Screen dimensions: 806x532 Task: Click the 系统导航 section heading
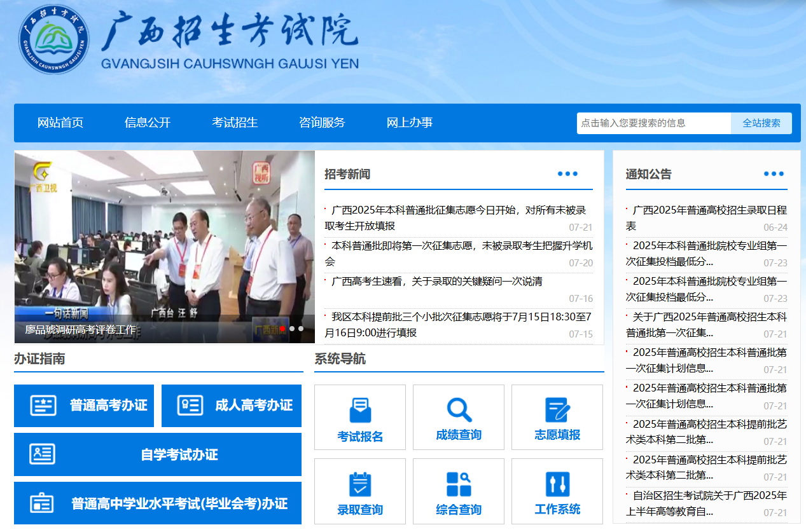point(340,359)
